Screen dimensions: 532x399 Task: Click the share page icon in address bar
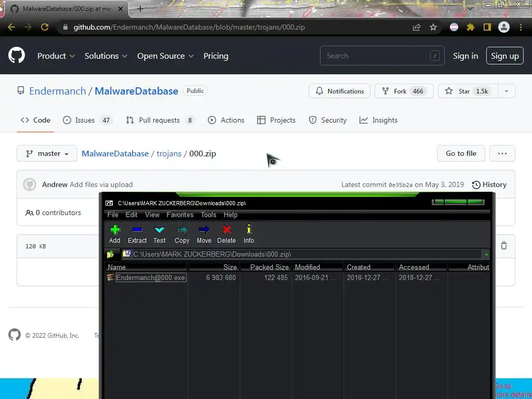click(417, 27)
